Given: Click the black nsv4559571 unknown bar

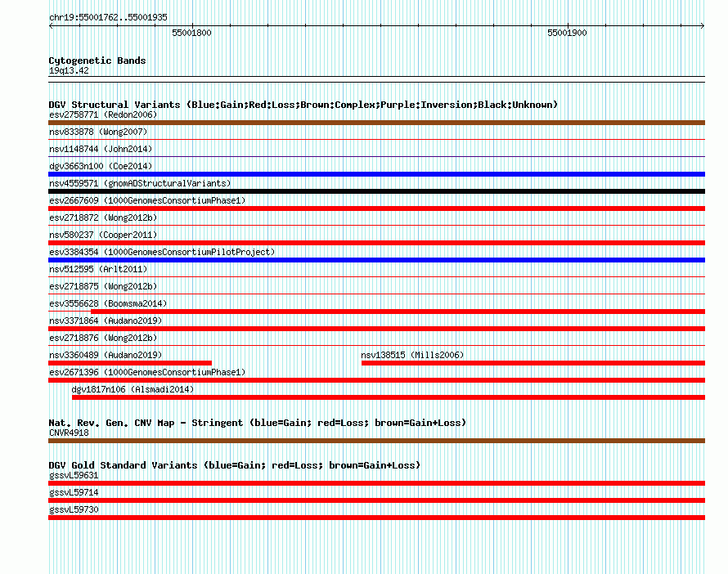Looking at the screenshot, I should [x=376, y=191].
